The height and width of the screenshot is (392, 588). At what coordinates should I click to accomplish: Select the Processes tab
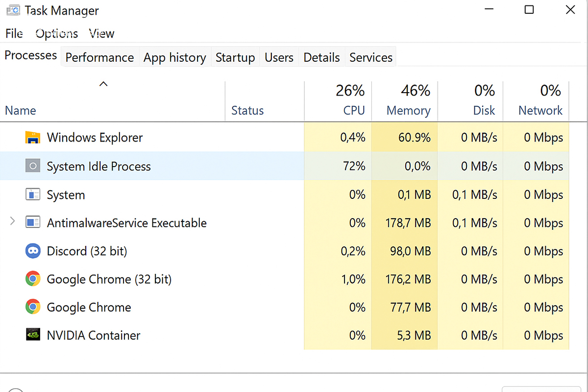(x=31, y=55)
